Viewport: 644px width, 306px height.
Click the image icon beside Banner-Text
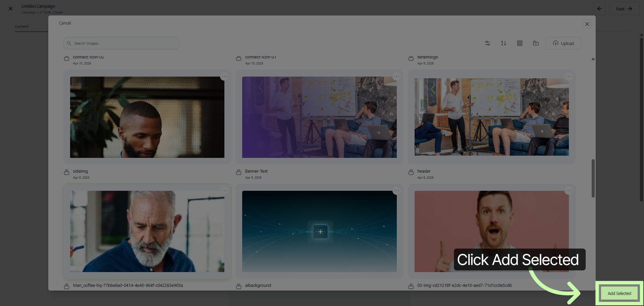[238, 172]
